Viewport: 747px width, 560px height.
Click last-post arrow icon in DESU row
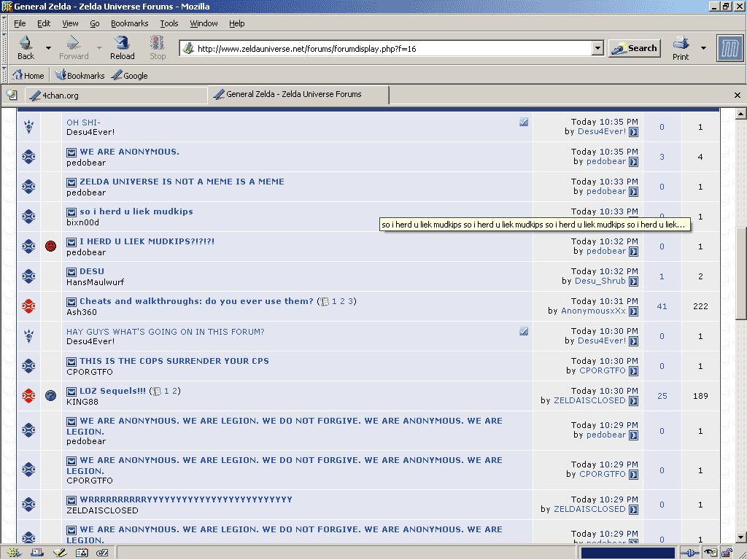pyautogui.click(x=634, y=281)
